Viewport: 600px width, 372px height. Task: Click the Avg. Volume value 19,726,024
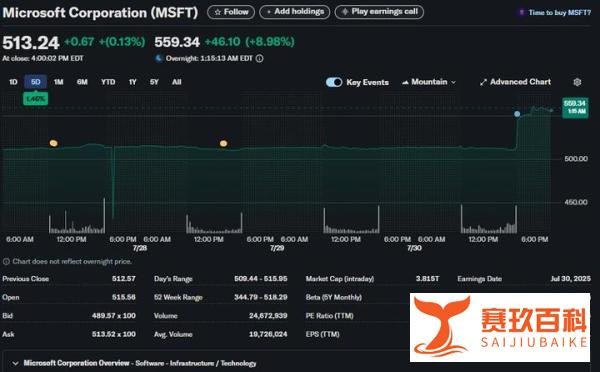click(x=268, y=334)
